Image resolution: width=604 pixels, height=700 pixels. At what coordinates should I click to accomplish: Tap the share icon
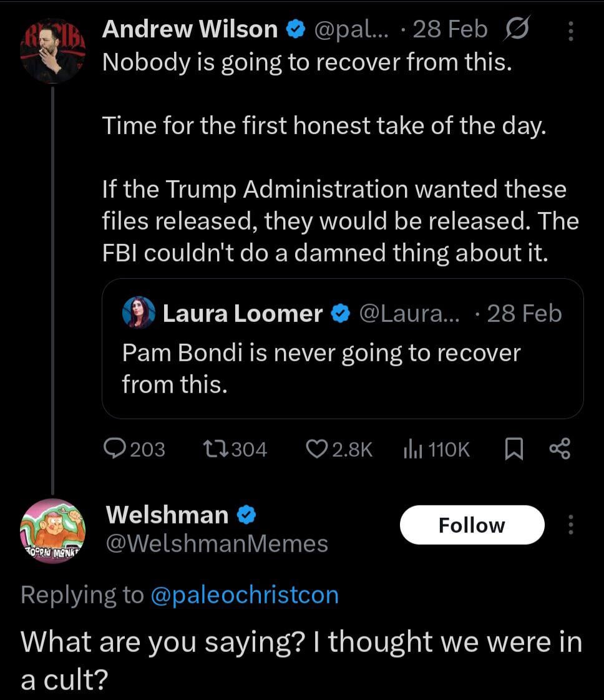click(x=559, y=449)
